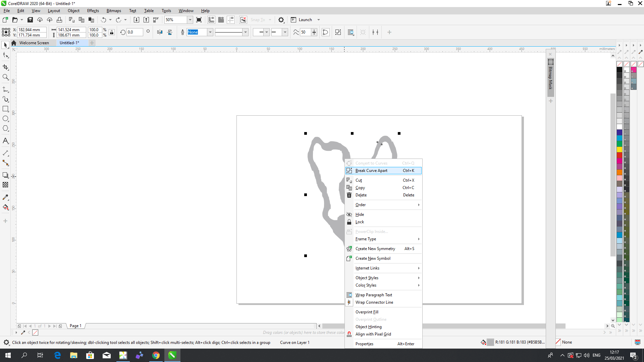This screenshot has width=644, height=362.
Task: Click the no-color swatch in document palette
Action: [x=35, y=333]
